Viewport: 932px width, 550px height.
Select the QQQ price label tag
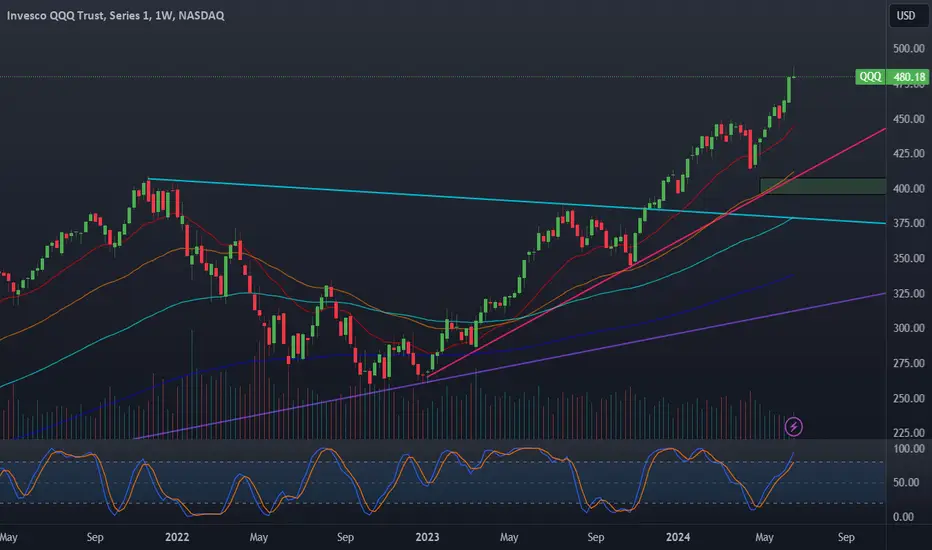[870, 77]
